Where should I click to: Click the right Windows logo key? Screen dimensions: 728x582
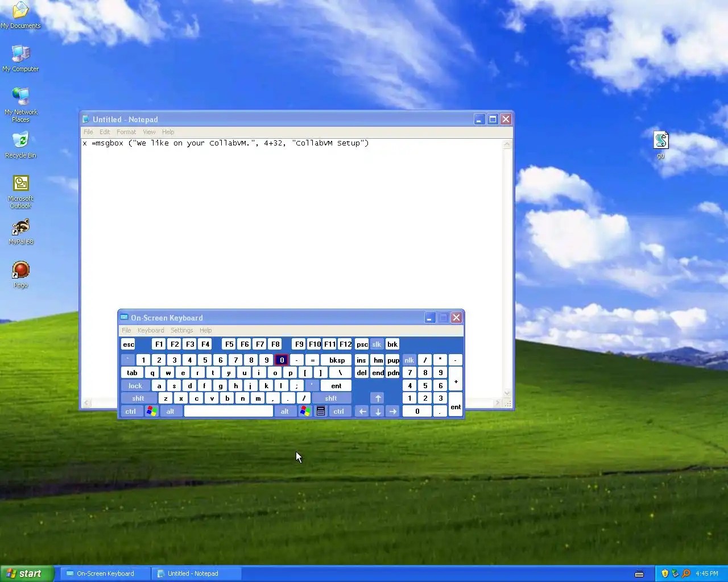pyautogui.click(x=305, y=411)
